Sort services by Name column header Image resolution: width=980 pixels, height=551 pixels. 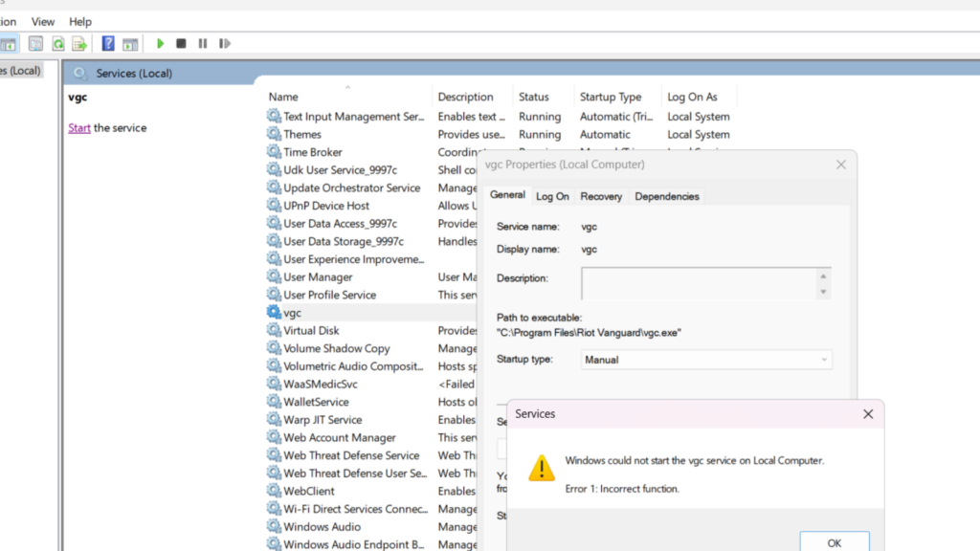click(x=283, y=97)
